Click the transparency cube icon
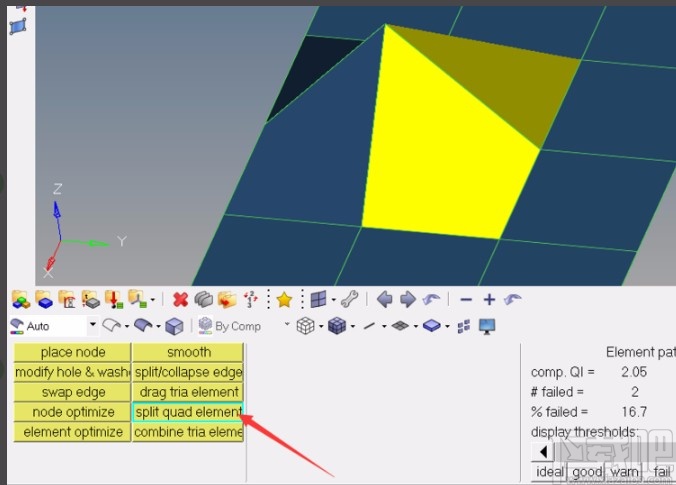 [x=174, y=326]
